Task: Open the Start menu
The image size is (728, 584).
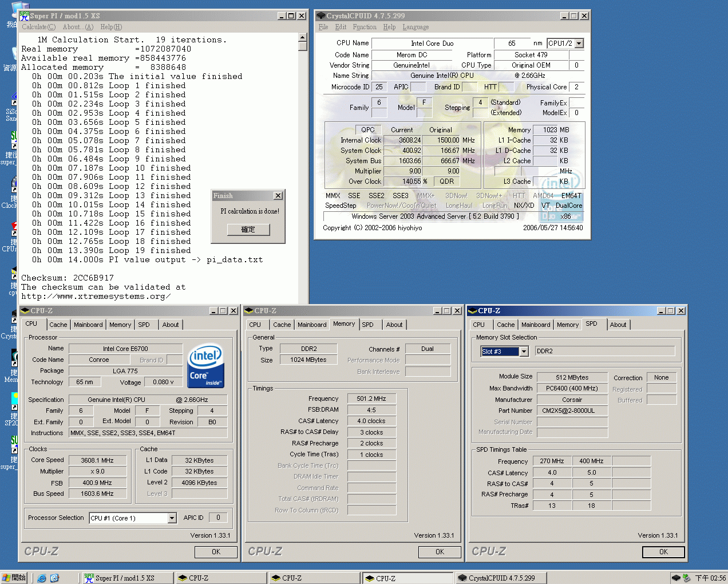Action: tap(14, 578)
